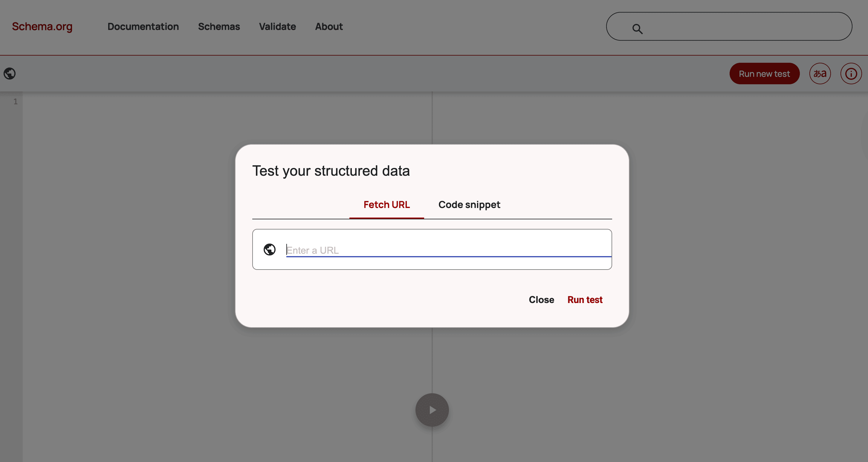Navigate to the Validate section
This screenshot has height=462, width=868.
pyautogui.click(x=277, y=26)
